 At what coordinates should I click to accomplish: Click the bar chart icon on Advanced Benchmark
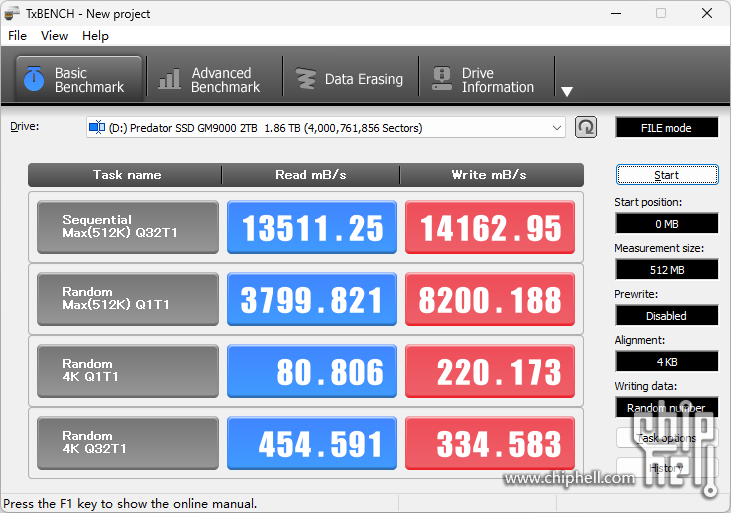(x=169, y=79)
